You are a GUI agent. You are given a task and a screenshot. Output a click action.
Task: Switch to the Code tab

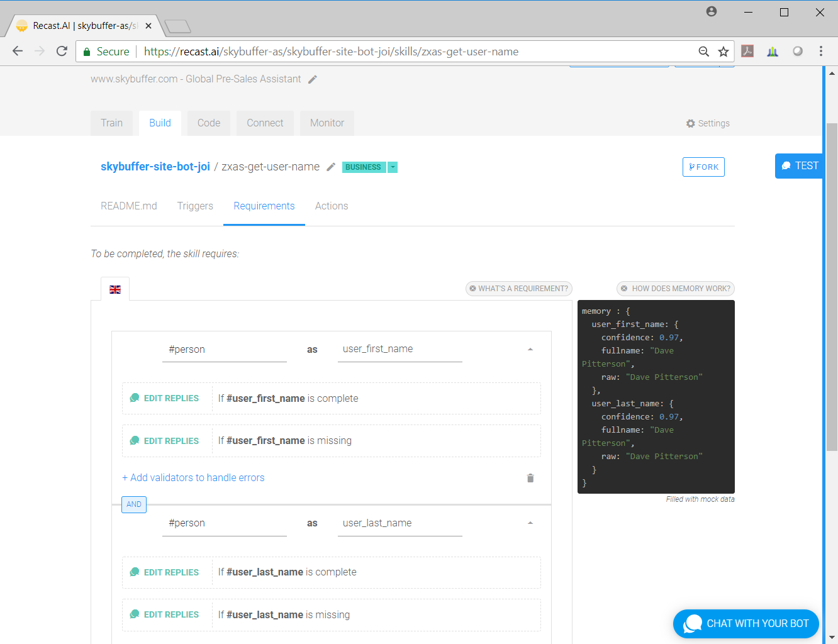click(x=209, y=123)
